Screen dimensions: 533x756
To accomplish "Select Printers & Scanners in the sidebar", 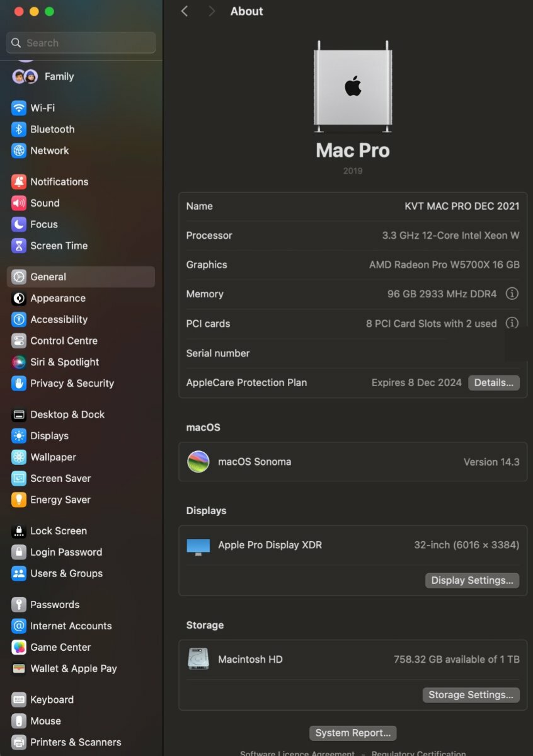I will click(x=81, y=742).
